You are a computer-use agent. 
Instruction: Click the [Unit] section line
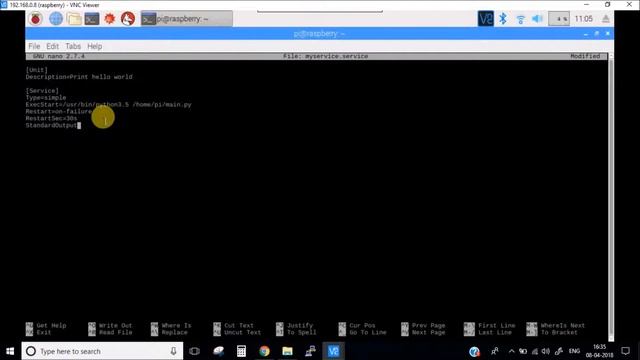point(37,70)
